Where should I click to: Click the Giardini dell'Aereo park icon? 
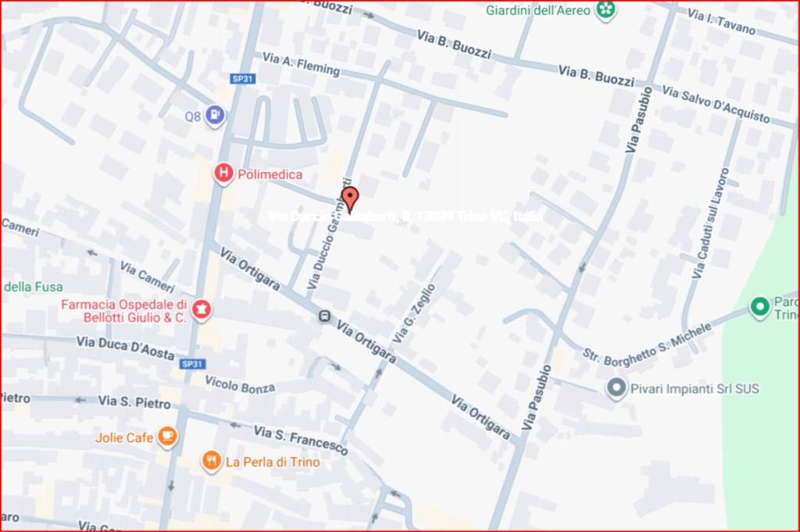tap(605, 9)
